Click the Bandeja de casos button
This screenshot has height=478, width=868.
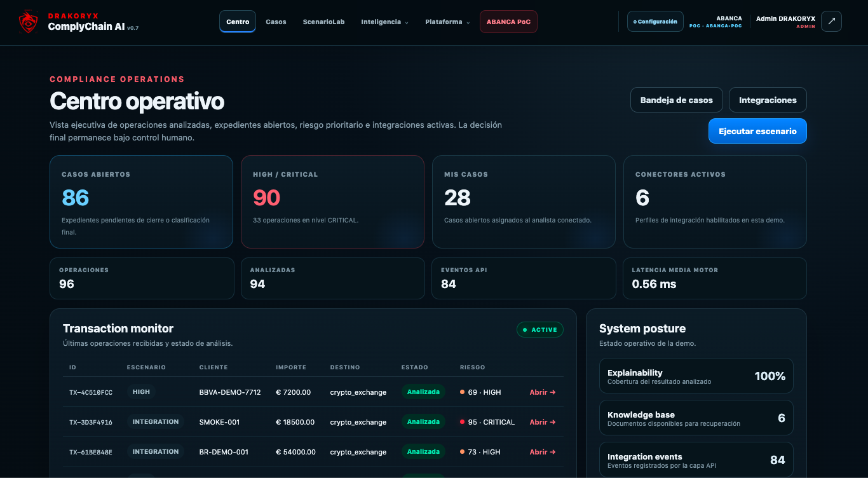(x=676, y=100)
